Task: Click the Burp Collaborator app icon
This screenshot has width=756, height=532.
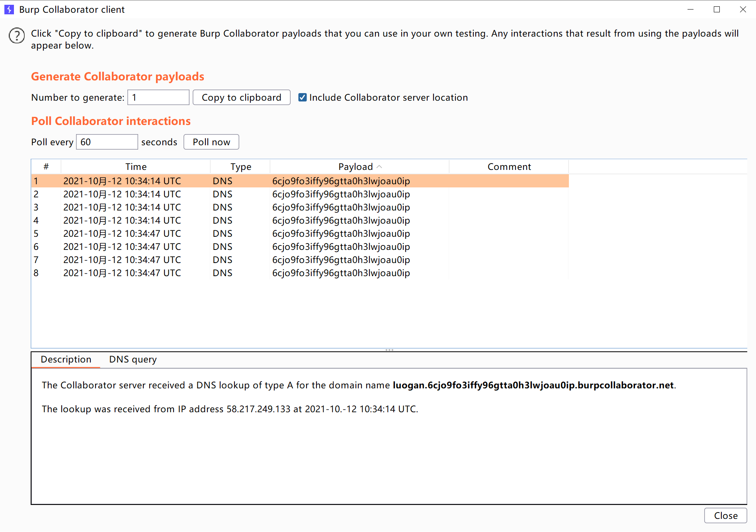Action: [9, 10]
